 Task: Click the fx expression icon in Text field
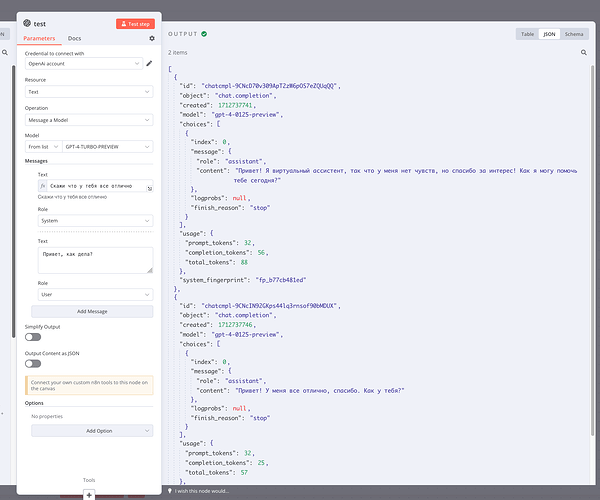click(x=42, y=186)
